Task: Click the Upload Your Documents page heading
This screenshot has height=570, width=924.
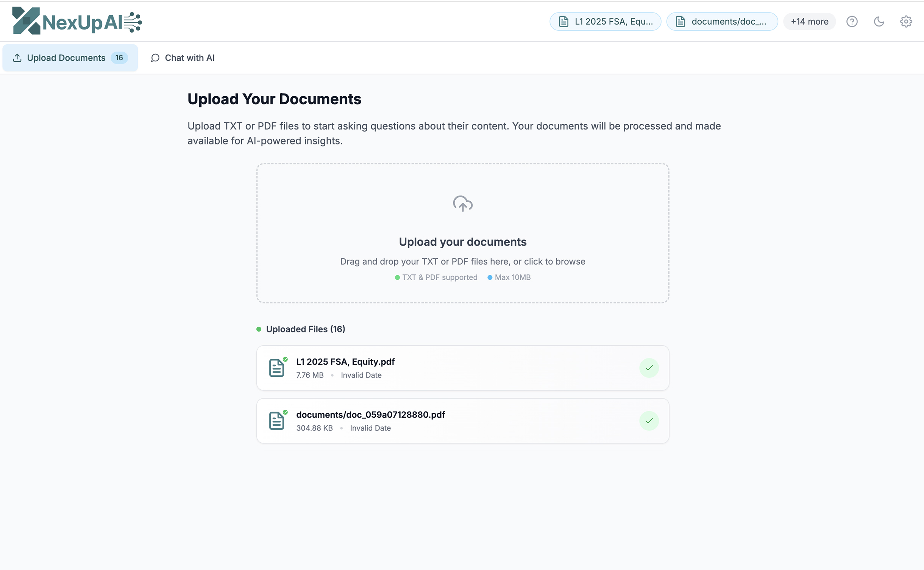Action: pos(274,99)
